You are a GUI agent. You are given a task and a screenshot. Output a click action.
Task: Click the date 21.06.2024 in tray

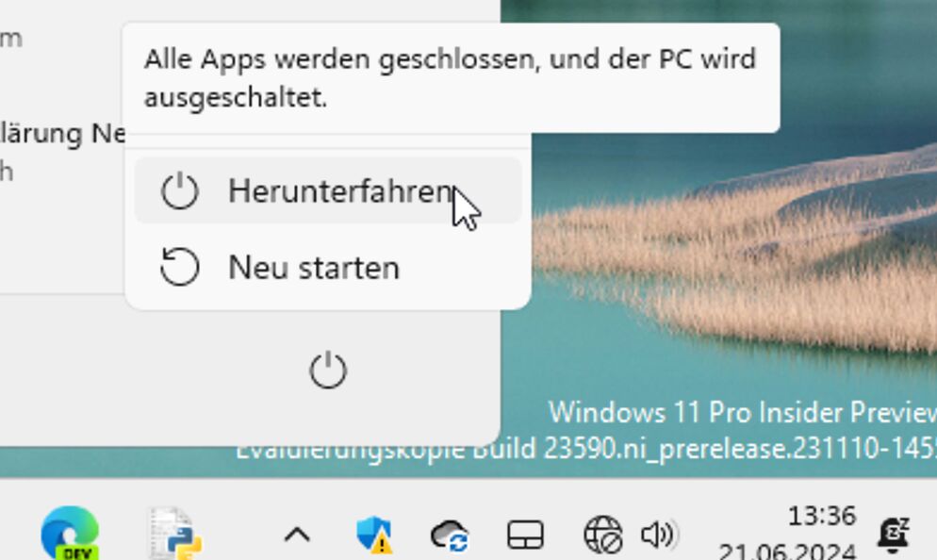787,551
